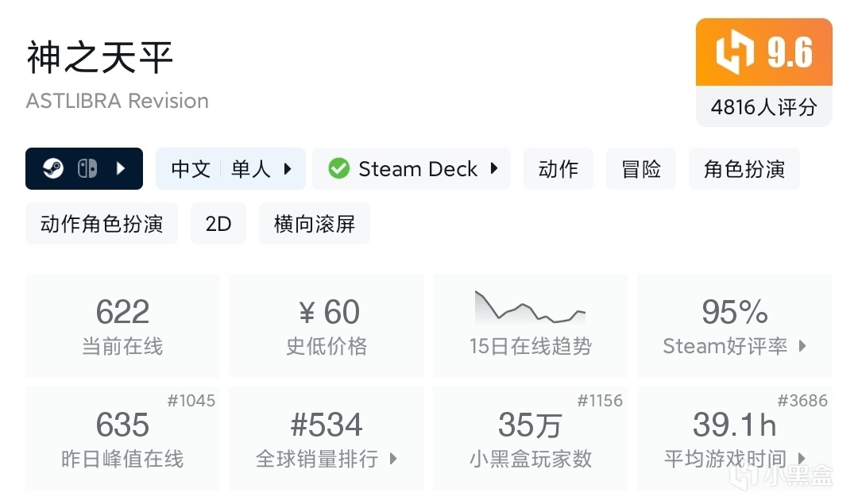Open the 全球销量排行 ranking arrow
Screen dimensions: 858x504
(393, 459)
